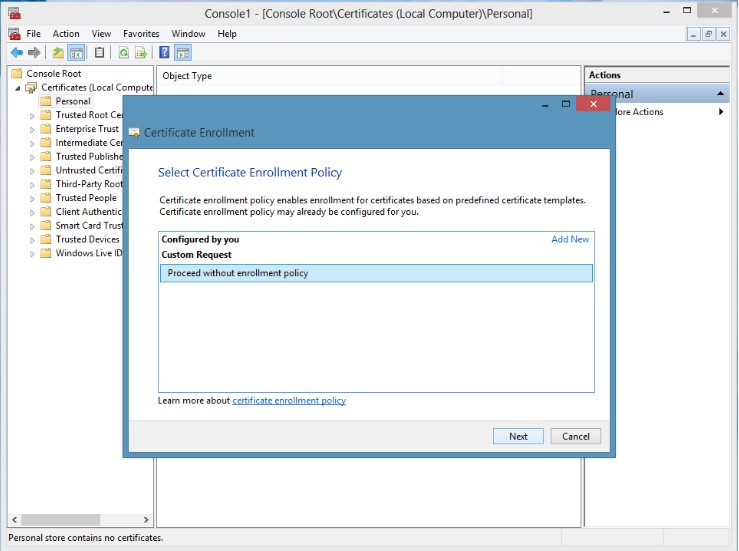Expand the Trusted People tree node

tap(32, 198)
